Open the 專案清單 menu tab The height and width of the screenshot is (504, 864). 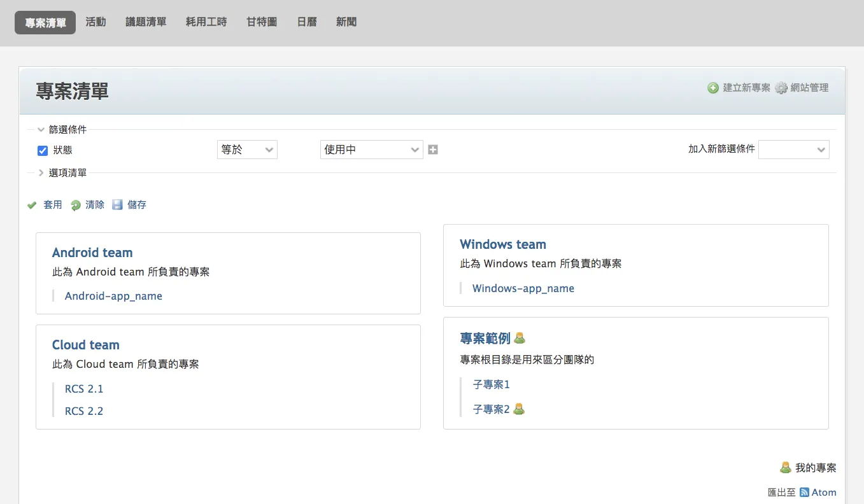pos(45,22)
